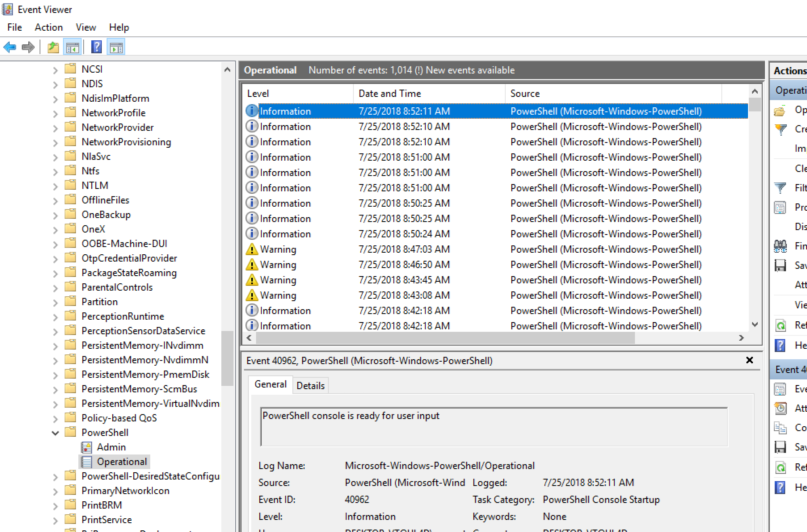Switch to the Details tab
The width and height of the screenshot is (807, 532).
pos(311,385)
